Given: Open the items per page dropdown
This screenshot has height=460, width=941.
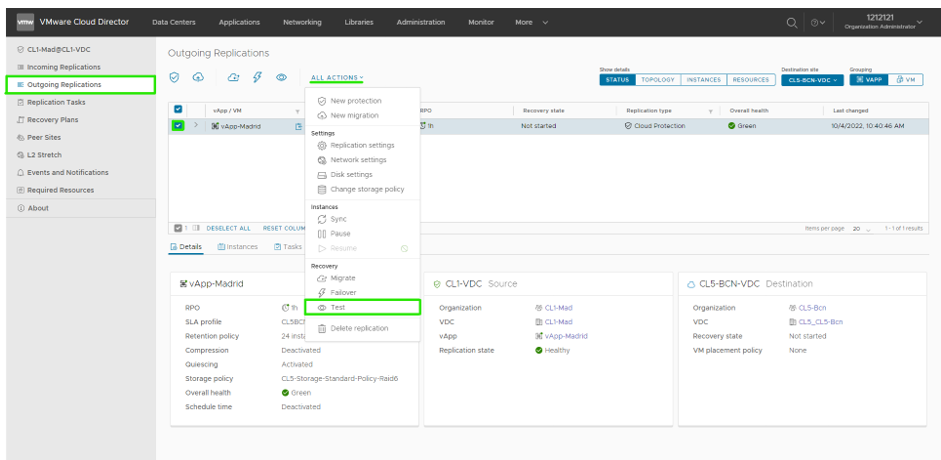Looking at the screenshot, I should click(862, 229).
